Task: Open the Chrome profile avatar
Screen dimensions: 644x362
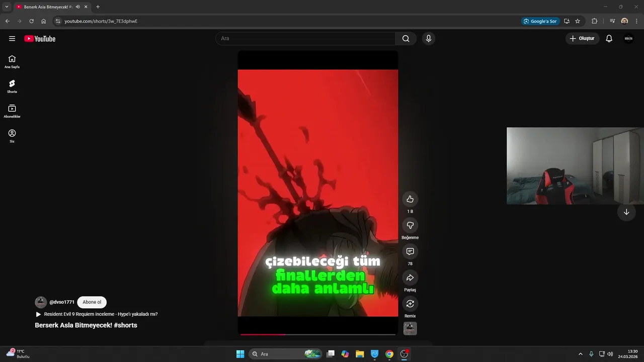Action: pyautogui.click(x=624, y=21)
